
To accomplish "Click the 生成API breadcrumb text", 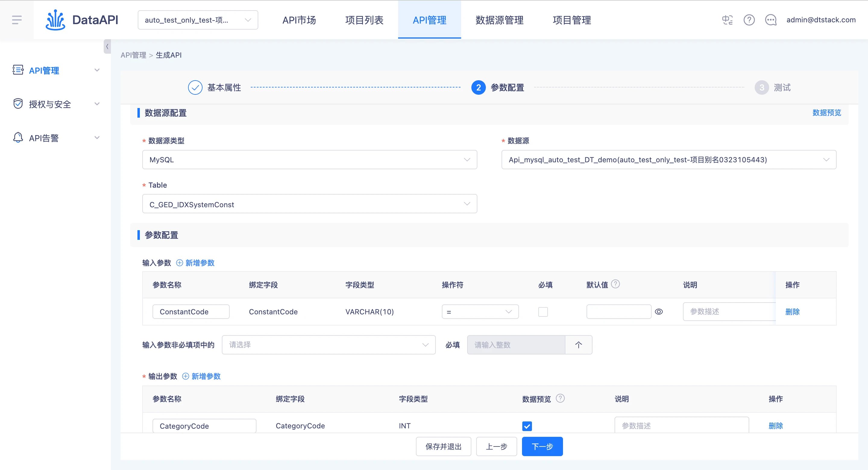I will coord(168,55).
